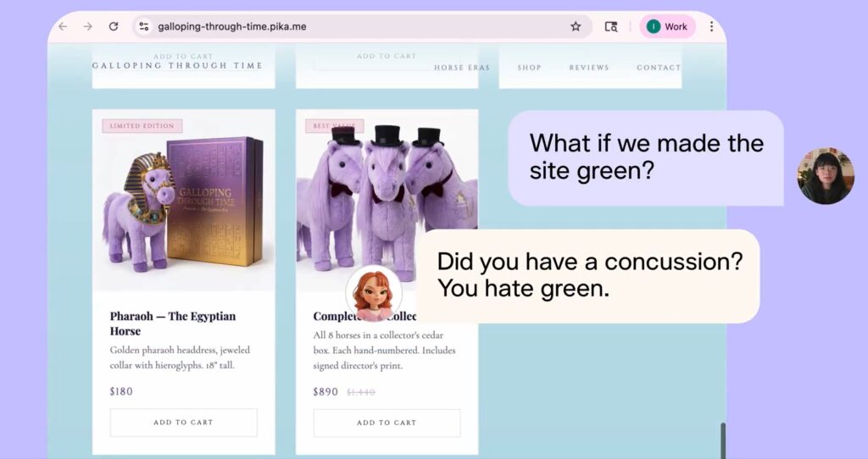Screen dimensions: 868x459
Task: Click the red-haired assistant avatar
Action: 374,294
